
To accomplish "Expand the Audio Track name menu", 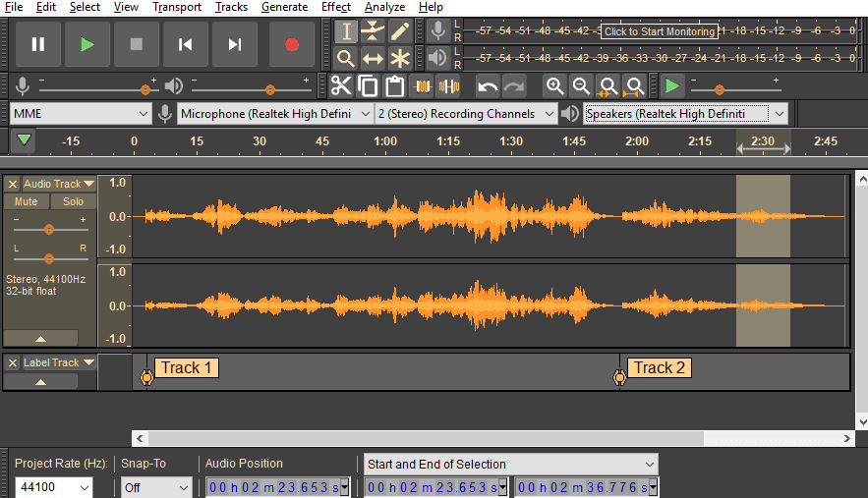I will pos(59,184).
